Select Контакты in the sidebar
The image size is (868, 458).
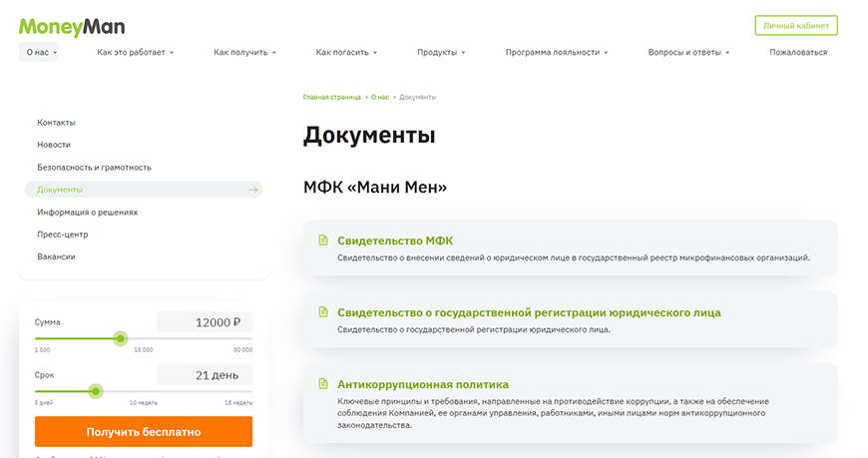(57, 123)
